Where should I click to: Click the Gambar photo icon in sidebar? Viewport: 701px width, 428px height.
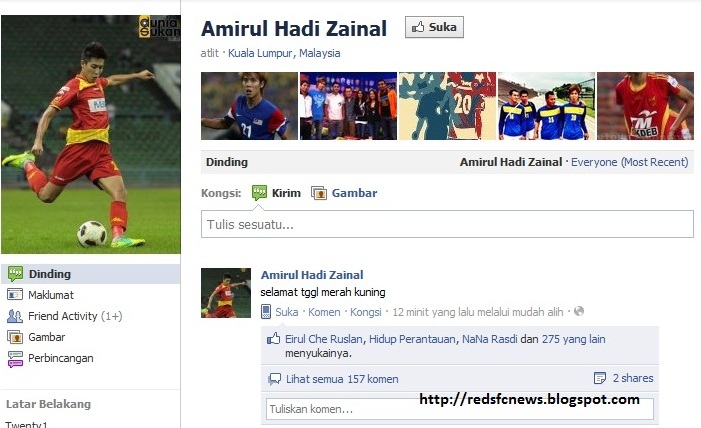coord(15,337)
